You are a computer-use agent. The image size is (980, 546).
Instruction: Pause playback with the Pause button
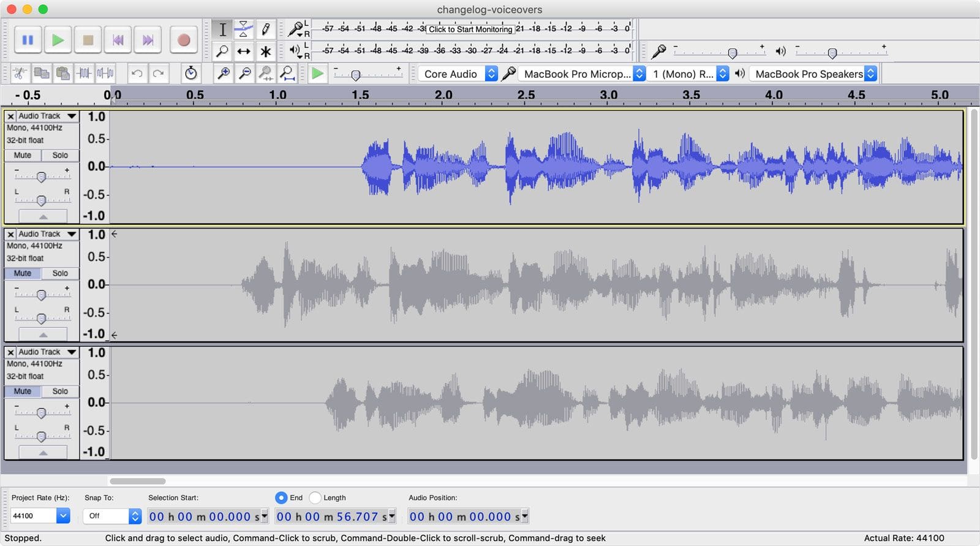pyautogui.click(x=28, y=40)
